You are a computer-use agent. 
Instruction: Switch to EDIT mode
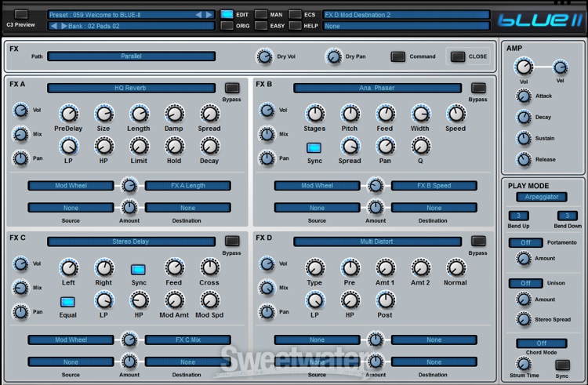pyautogui.click(x=227, y=14)
